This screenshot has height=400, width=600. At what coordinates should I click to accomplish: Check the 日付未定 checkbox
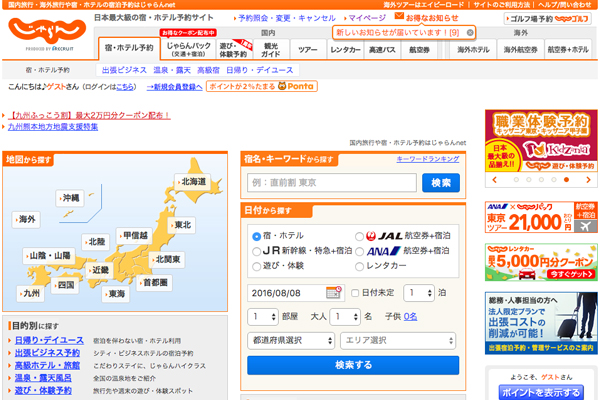tap(355, 293)
